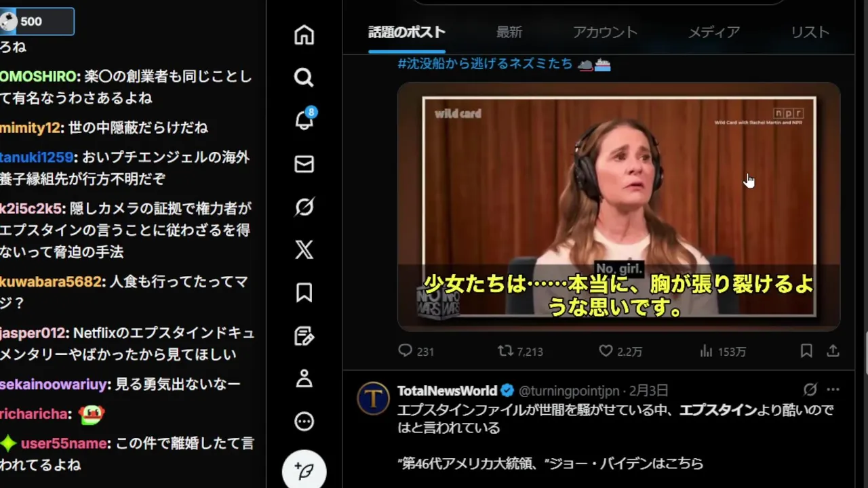Click the green badge beside user55name
Image resolution: width=868 pixels, height=488 pixels.
tap(8, 443)
